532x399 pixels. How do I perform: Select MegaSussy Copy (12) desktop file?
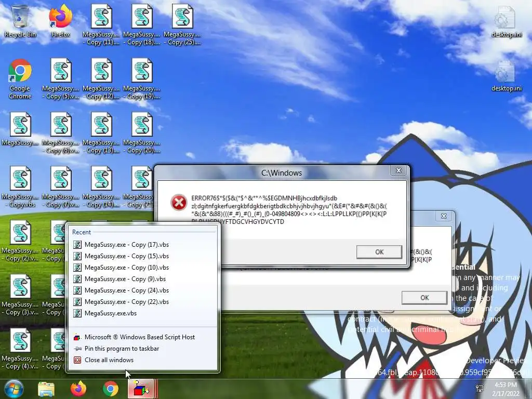click(101, 79)
